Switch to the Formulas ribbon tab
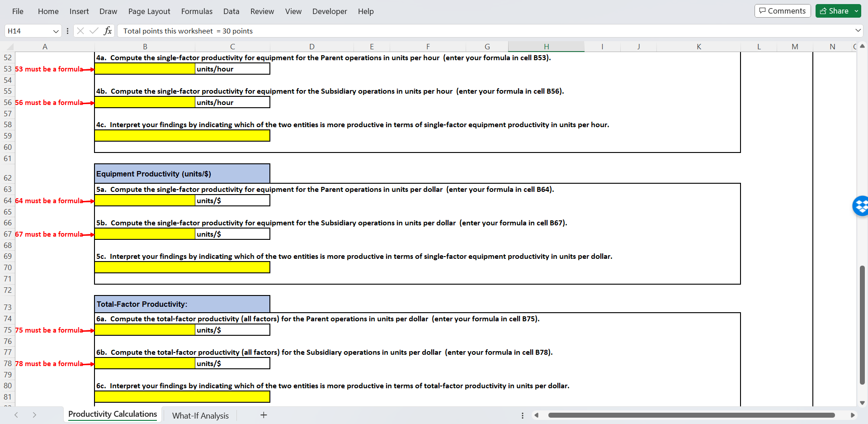This screenshot has height=424, width=868. (197, 11)
